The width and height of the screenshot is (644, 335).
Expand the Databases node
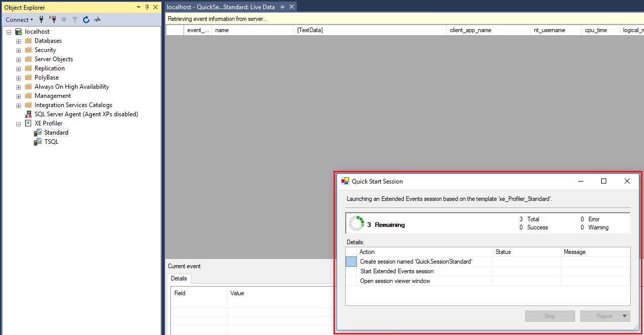point(18,40)
